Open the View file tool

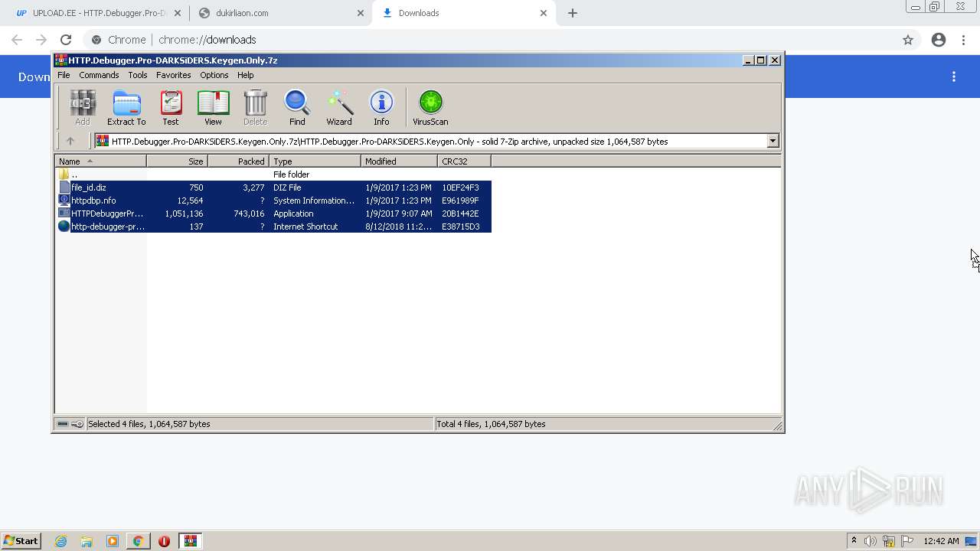click(213, 107)
